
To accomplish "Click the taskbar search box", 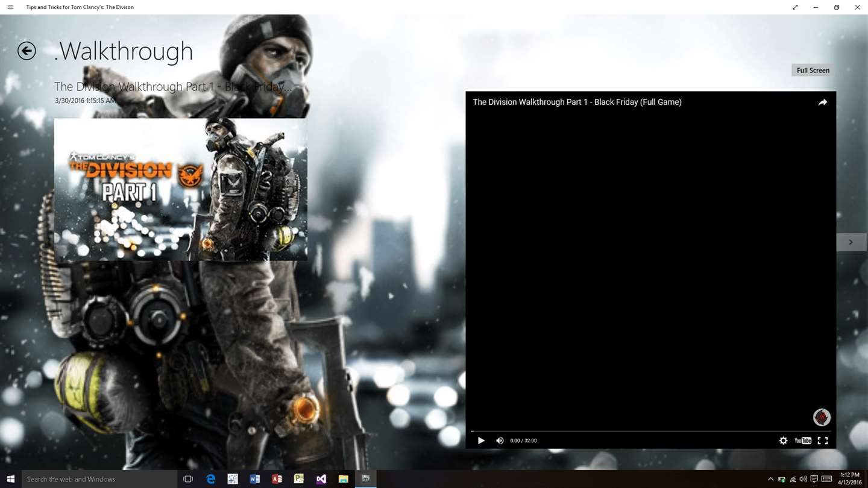I will point(99,479).
